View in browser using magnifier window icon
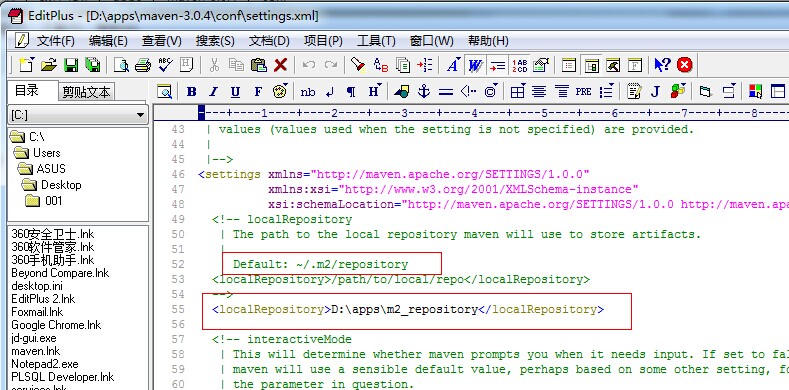 (165, 92)
